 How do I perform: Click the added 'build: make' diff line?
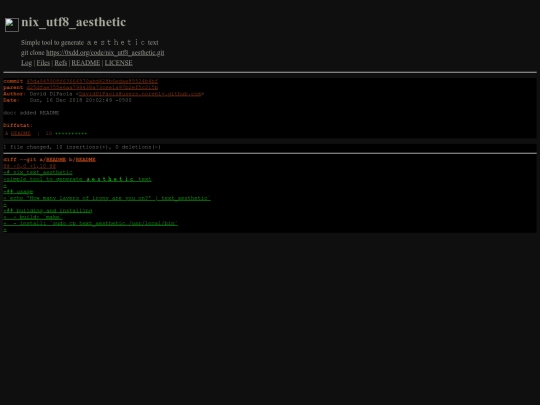click(x=33, y=217)
